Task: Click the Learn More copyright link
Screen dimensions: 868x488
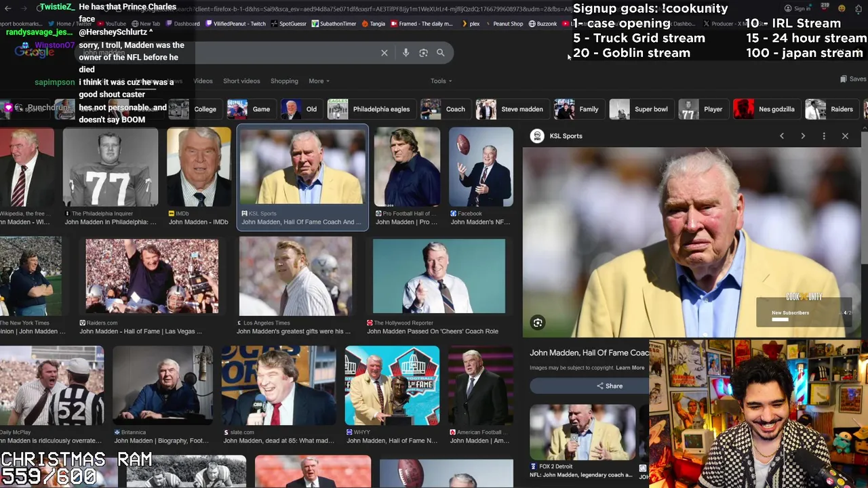Action: (x=630, y=368)
